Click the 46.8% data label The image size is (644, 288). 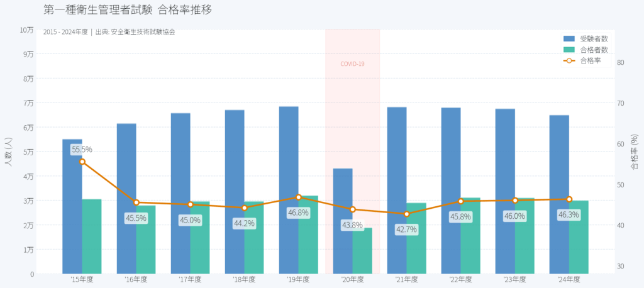pos(298,213)
